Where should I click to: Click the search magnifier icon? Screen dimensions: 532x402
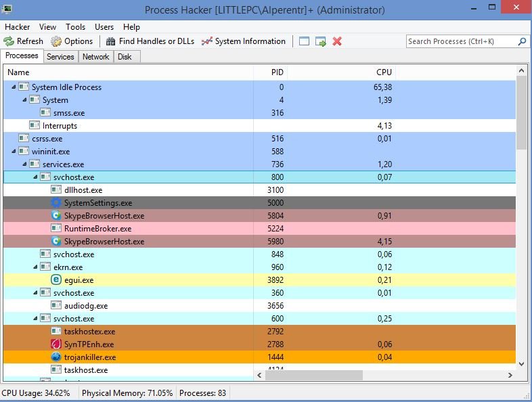point(522,41)
